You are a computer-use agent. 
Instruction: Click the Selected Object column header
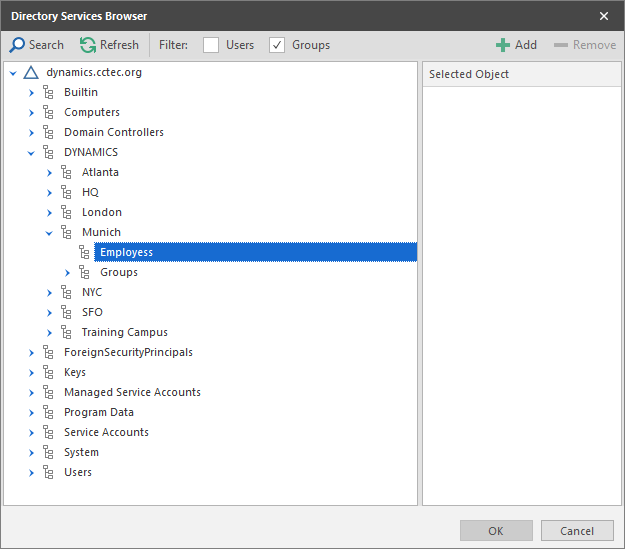(x=522, y=74)
